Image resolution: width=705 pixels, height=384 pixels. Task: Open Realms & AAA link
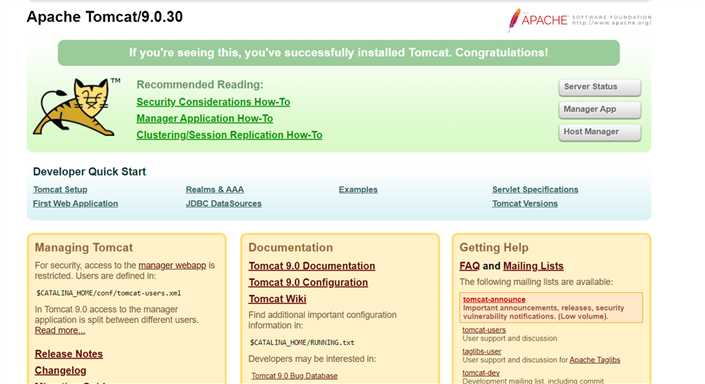tap(215, 190)
